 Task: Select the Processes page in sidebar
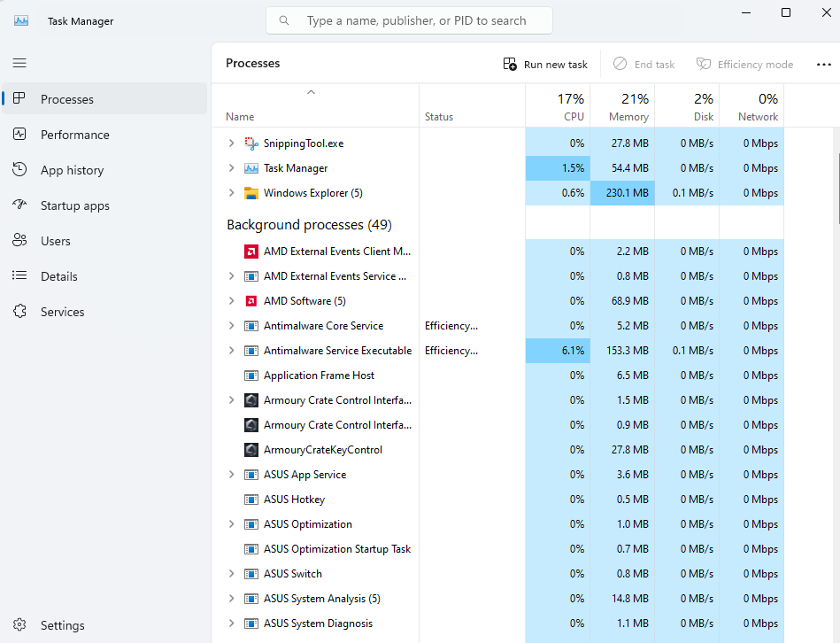(x=67, y=99)
